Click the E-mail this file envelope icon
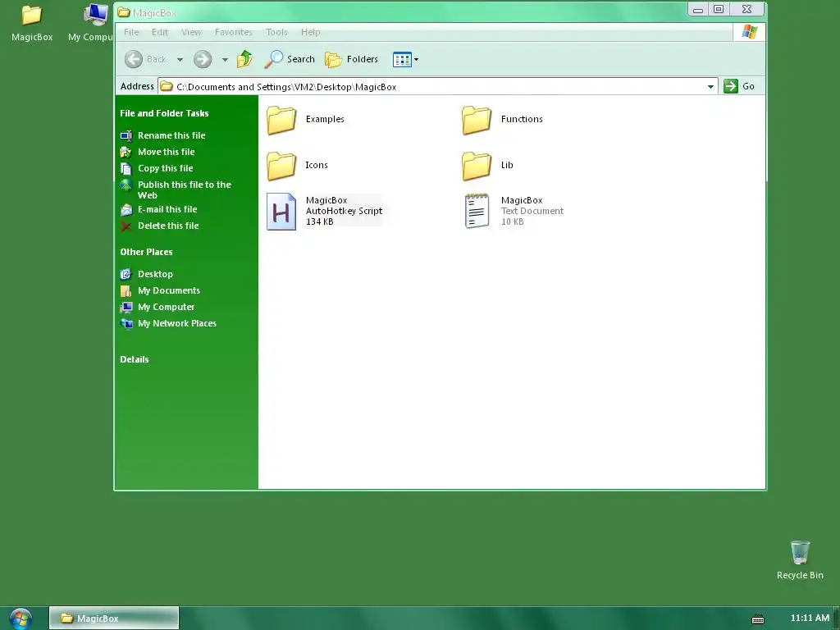This screenshot has width=840, height=630. (126, 209)
